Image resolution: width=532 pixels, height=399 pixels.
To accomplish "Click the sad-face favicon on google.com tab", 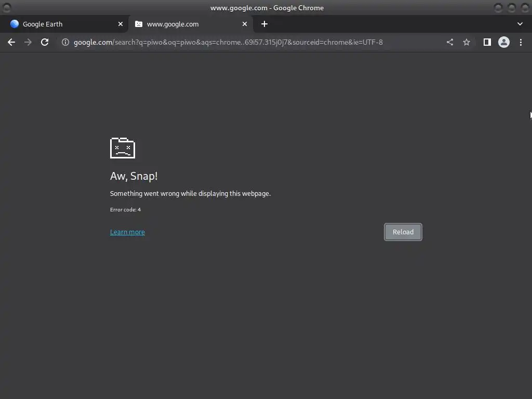I will (138, 24).
